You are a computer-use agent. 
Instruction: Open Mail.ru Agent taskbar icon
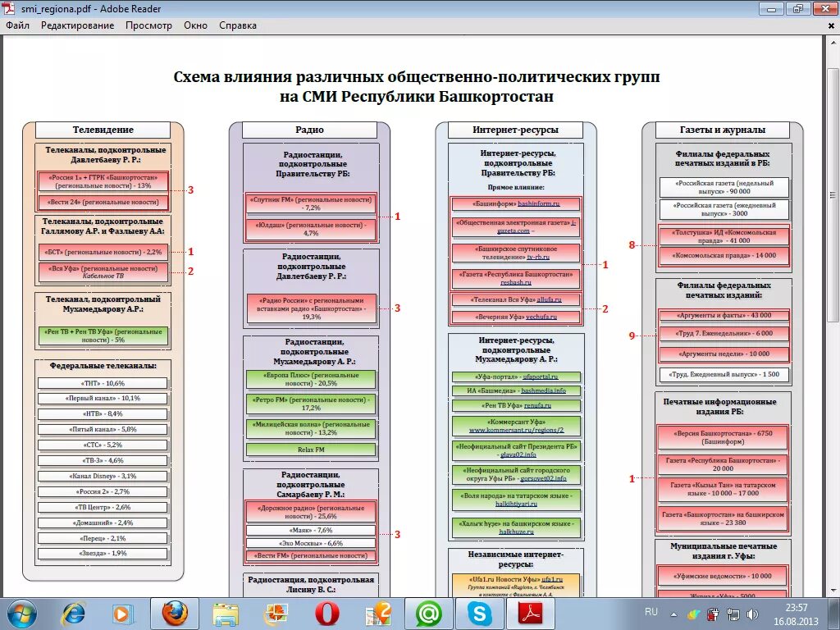coord(429,614)
